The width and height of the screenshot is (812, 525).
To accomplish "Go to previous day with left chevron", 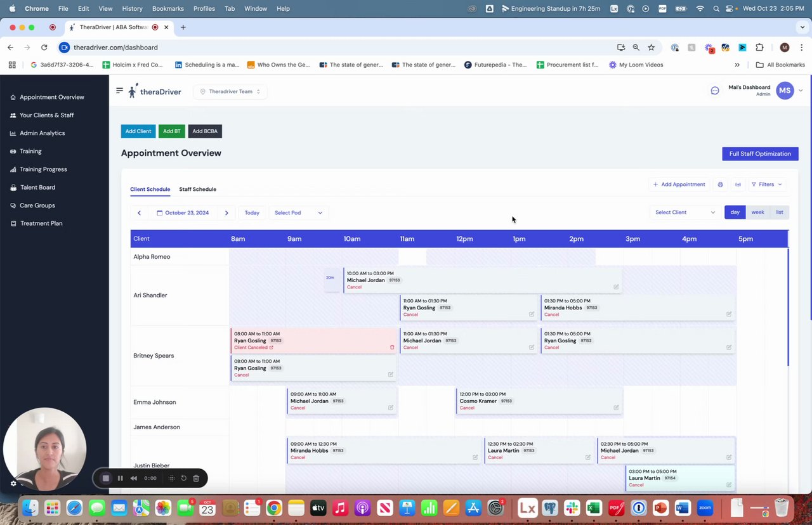I will point(139,213).
